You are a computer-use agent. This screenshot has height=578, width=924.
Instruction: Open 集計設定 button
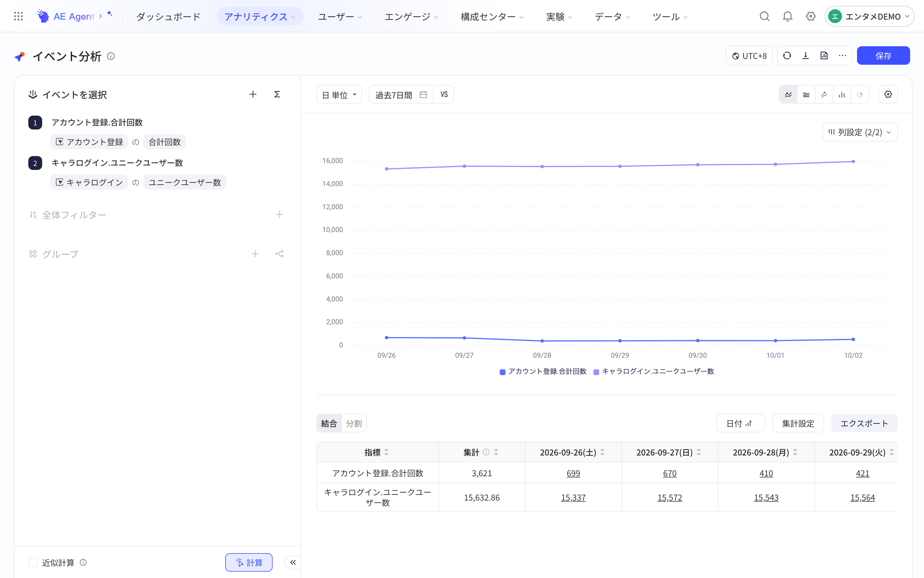click(798, 424)
